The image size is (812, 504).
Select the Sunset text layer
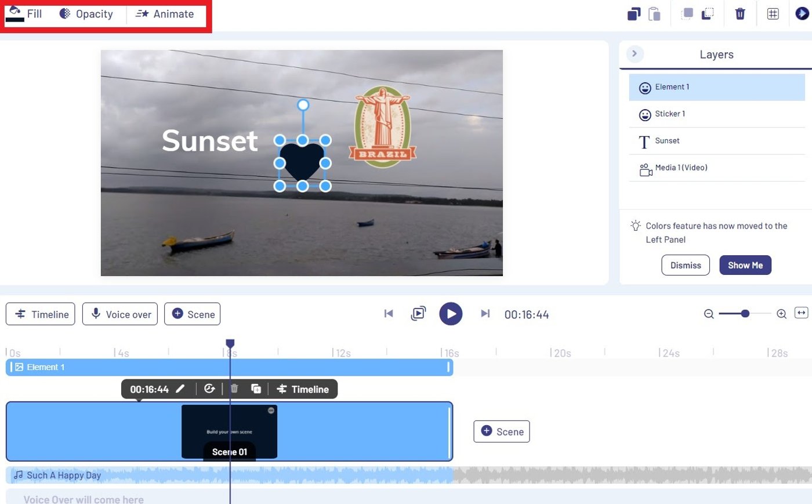coord(667,140)
